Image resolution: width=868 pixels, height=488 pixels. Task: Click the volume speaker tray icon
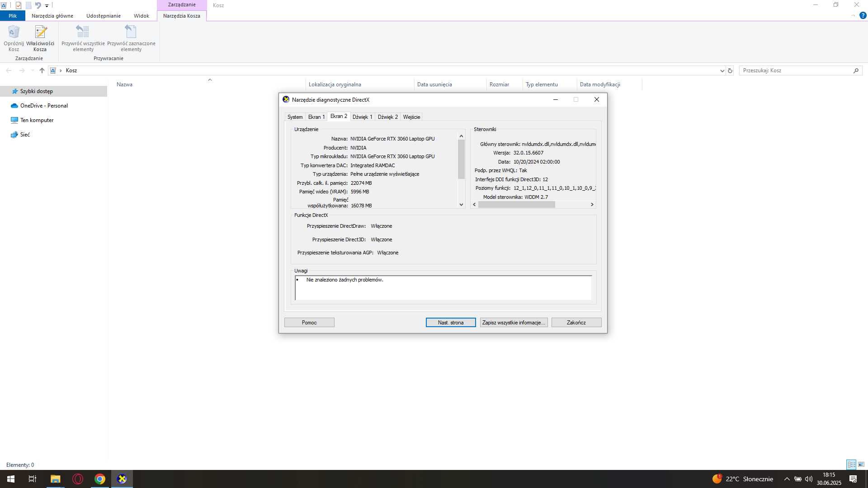point(809,479)
